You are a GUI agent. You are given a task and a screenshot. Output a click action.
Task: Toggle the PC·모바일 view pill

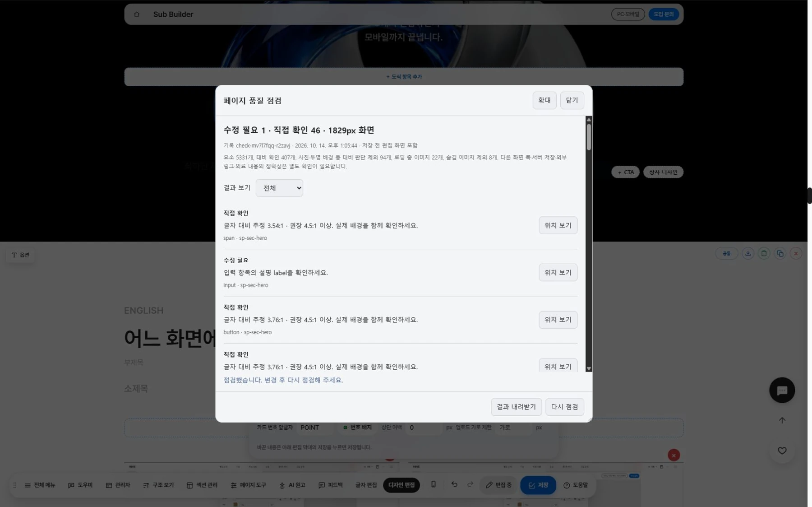pos(628,14)
